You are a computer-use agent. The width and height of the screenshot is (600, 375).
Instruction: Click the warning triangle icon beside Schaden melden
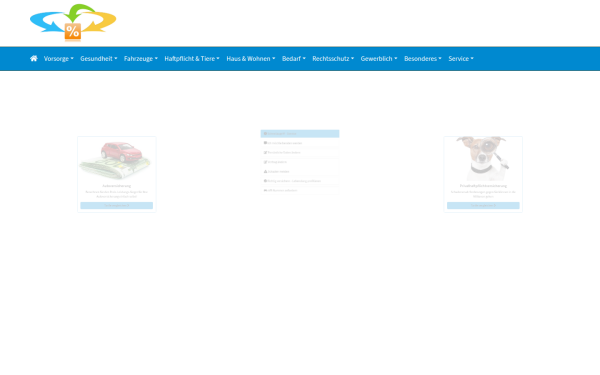click(x=265, y=171)
